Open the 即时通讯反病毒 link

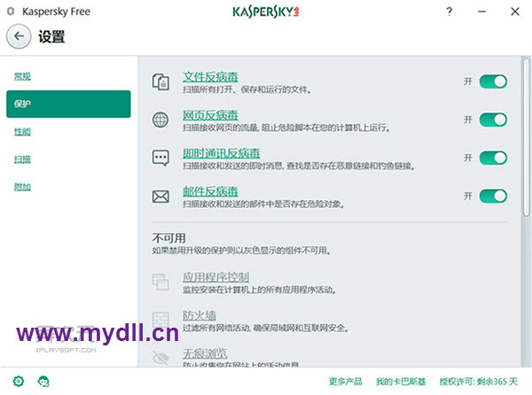(x=222, y=153)
